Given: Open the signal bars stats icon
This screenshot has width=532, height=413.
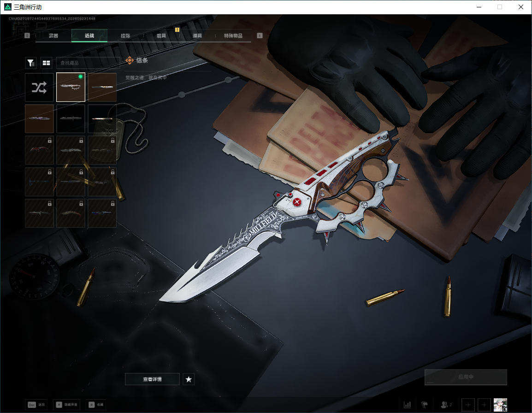Looking at the screenshot, I should click(x=407, y=405).
